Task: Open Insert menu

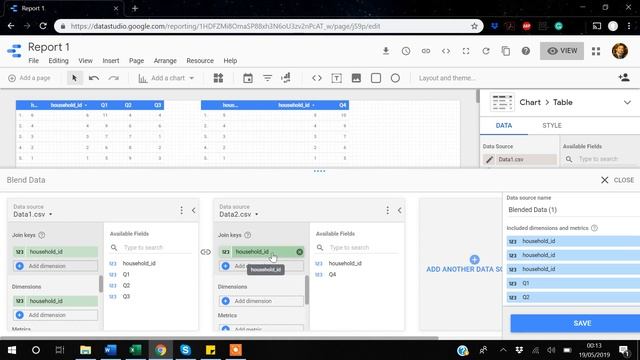Action: click(111, 61)
